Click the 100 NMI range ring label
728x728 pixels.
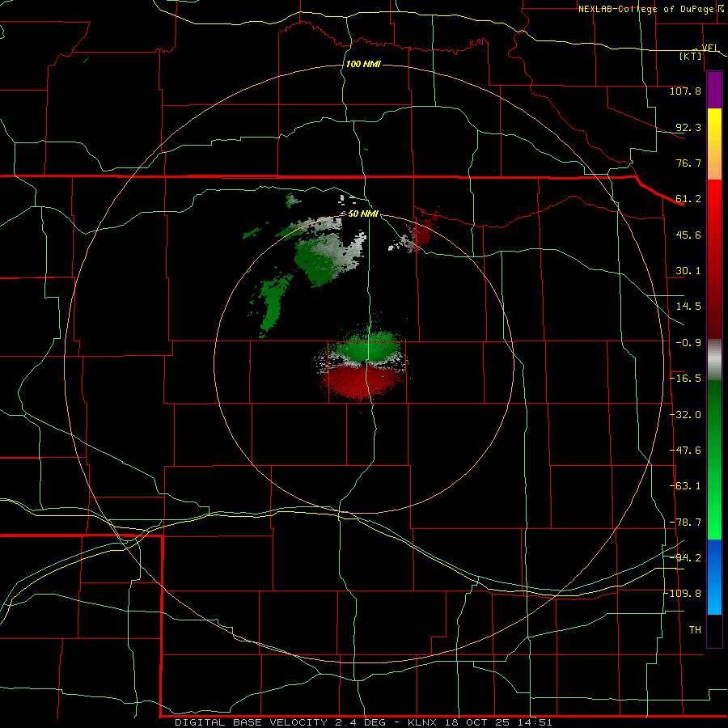point(363,64)
